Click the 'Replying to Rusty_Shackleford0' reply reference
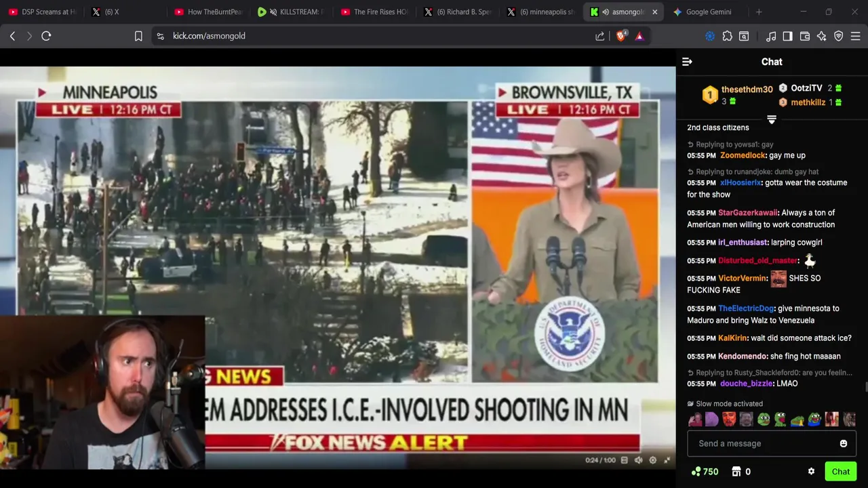This screenshot has height=488, width=868. pos(770,373)
